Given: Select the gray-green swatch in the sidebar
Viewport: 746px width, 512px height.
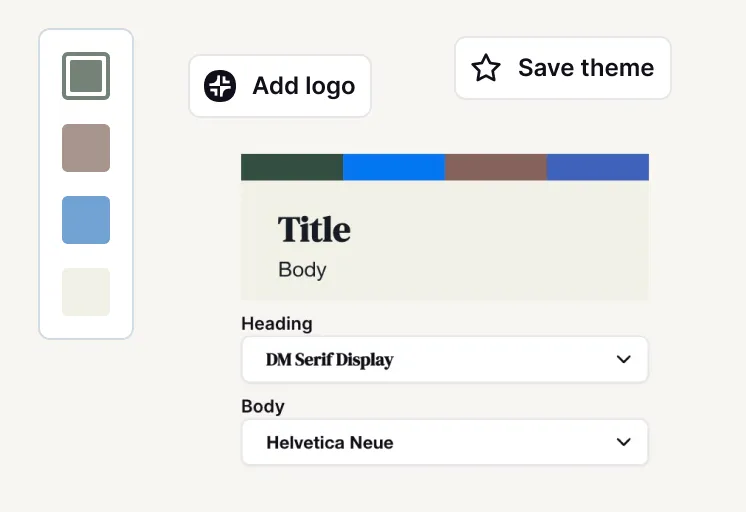Looking at the screenshot, I should 86,76.
